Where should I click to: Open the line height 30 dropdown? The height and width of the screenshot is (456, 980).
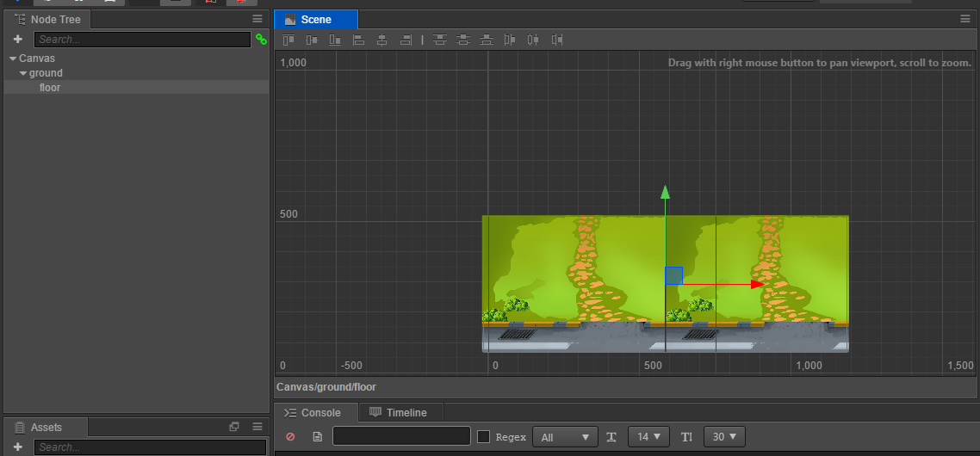pos(724,436)
